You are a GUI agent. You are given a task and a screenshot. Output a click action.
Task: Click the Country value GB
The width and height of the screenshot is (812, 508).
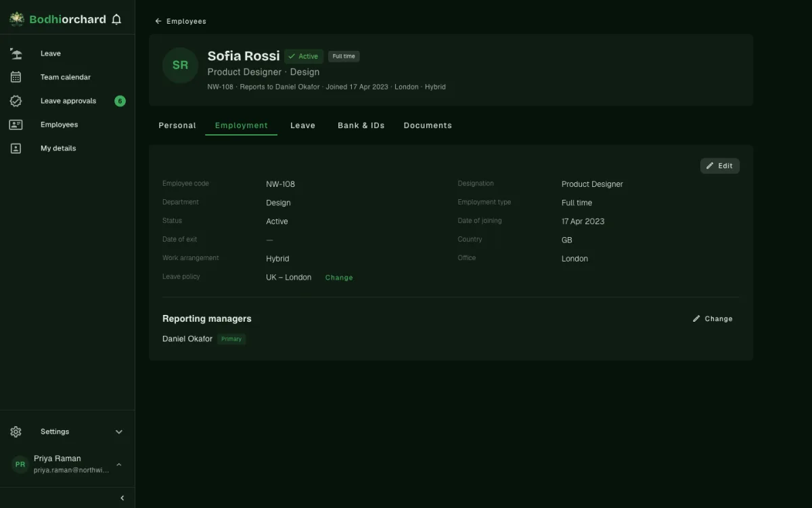567,240
